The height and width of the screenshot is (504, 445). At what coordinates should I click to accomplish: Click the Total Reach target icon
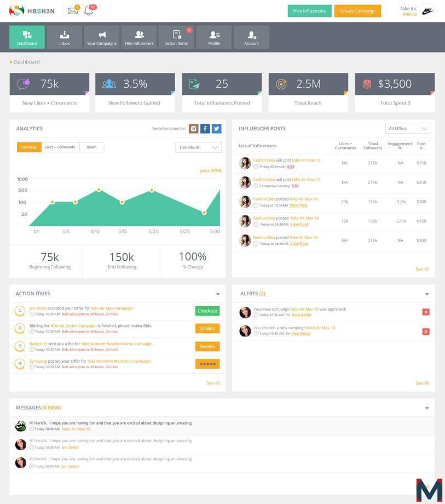pos(281,84)
